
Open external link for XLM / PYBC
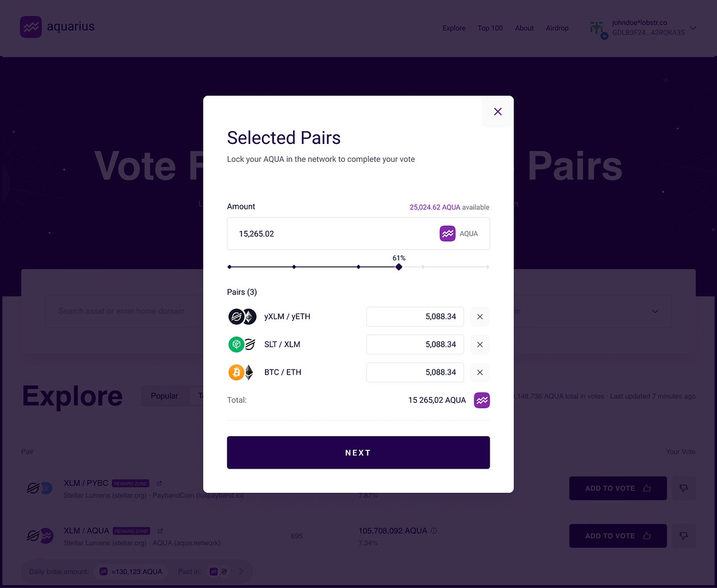[160, 483]
